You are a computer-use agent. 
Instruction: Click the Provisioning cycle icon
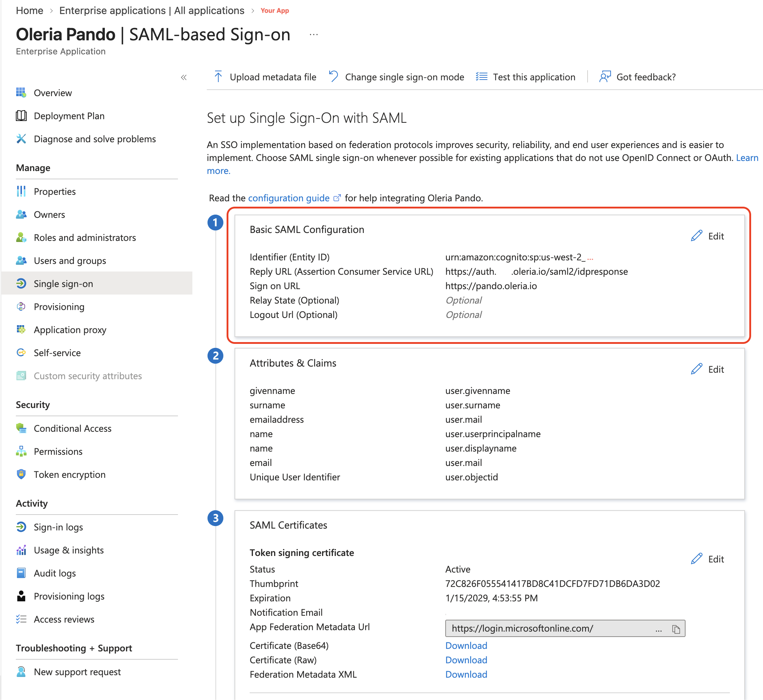click(21, 307)
